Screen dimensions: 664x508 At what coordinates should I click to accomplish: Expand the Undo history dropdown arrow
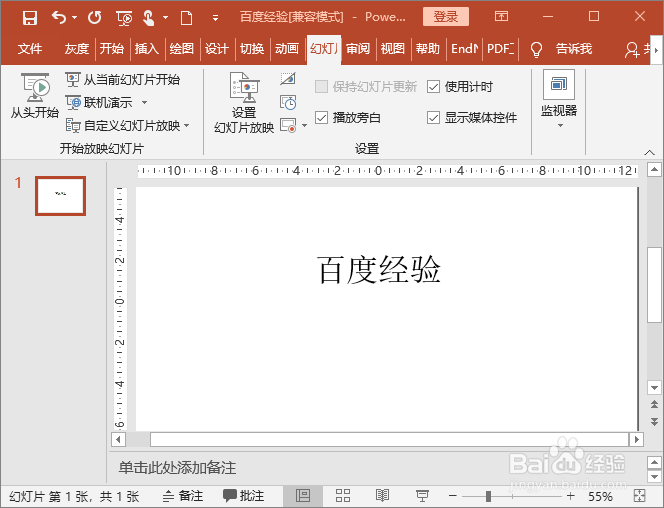75,18
